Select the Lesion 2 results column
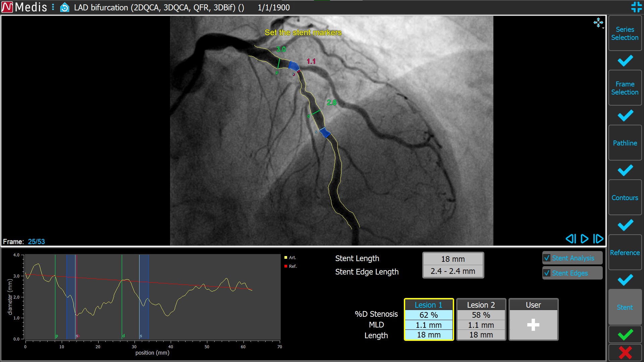The width and height of the screenshot is (644, 362). [481, 305]
